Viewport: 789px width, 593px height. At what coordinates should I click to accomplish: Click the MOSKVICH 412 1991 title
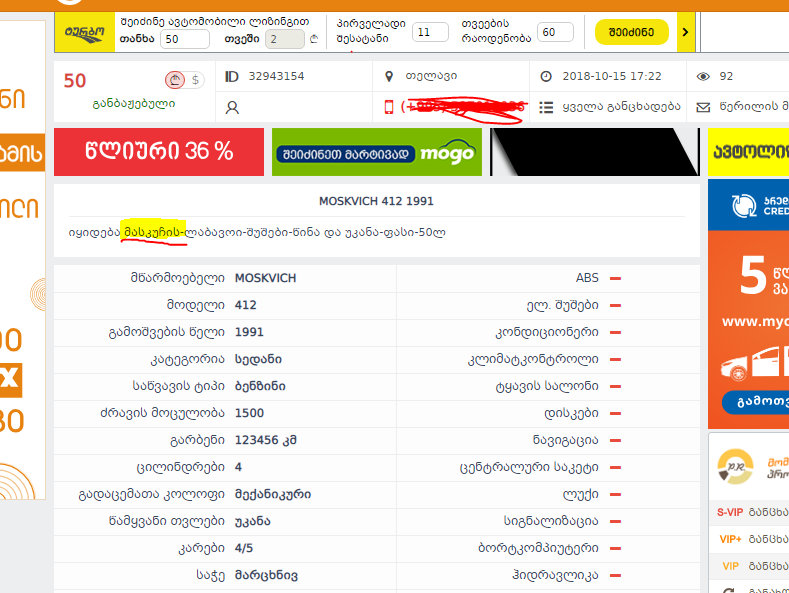tap(376, 201)
